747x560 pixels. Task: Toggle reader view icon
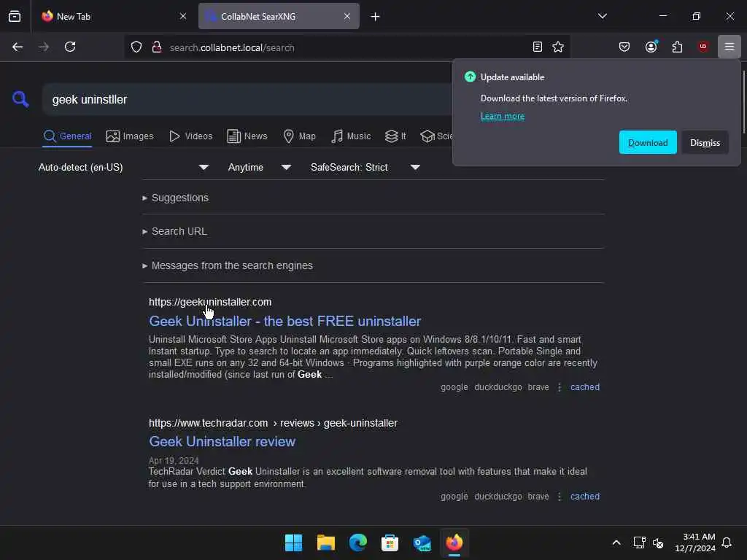point(538,47)
